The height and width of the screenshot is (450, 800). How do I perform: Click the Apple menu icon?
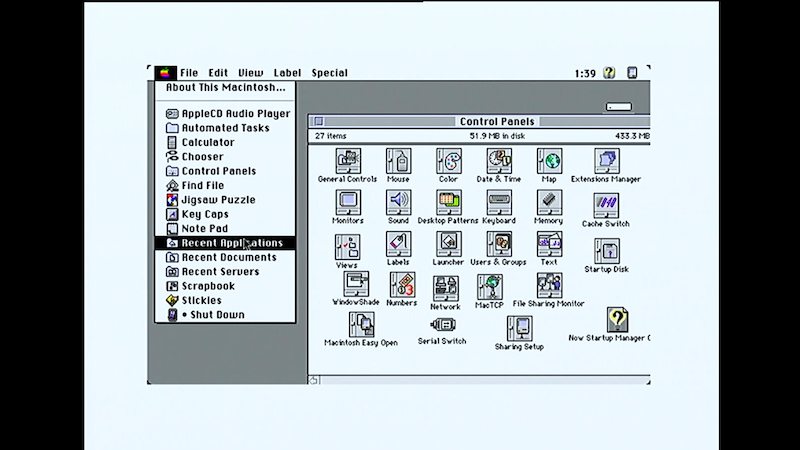pyautogui.click(x=165, y=73)
